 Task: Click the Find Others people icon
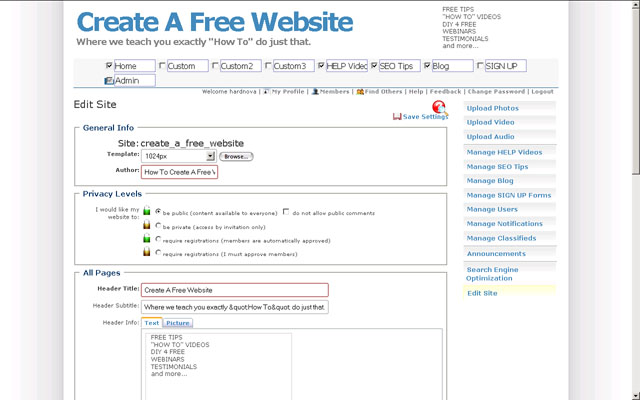(x=358, y=91)
